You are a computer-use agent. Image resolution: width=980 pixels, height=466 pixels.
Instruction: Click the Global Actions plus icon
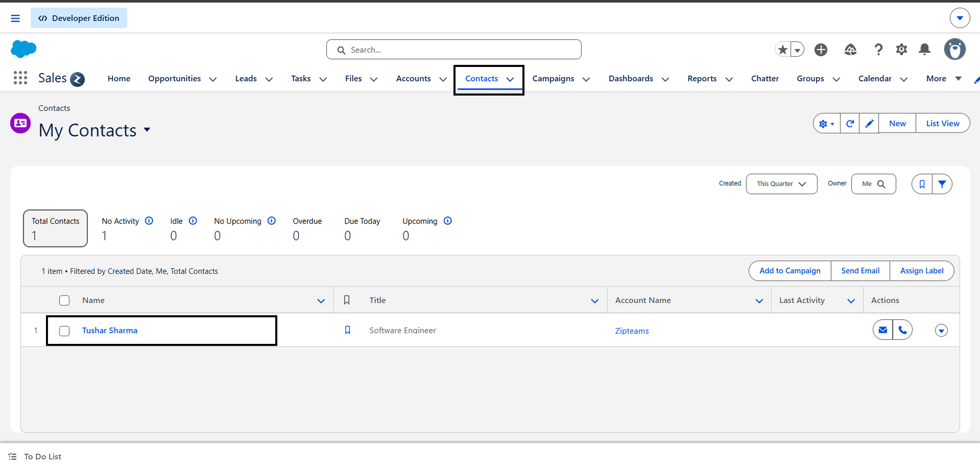point(821,50)
